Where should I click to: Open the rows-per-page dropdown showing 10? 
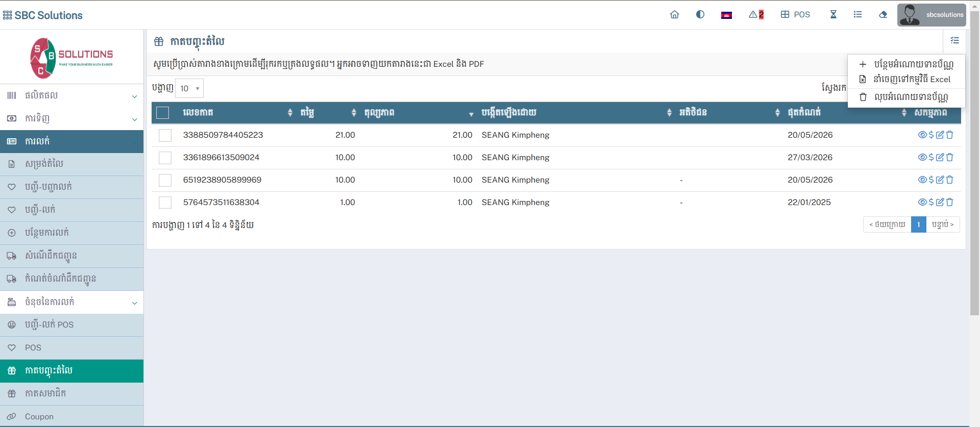pos(189,88)
